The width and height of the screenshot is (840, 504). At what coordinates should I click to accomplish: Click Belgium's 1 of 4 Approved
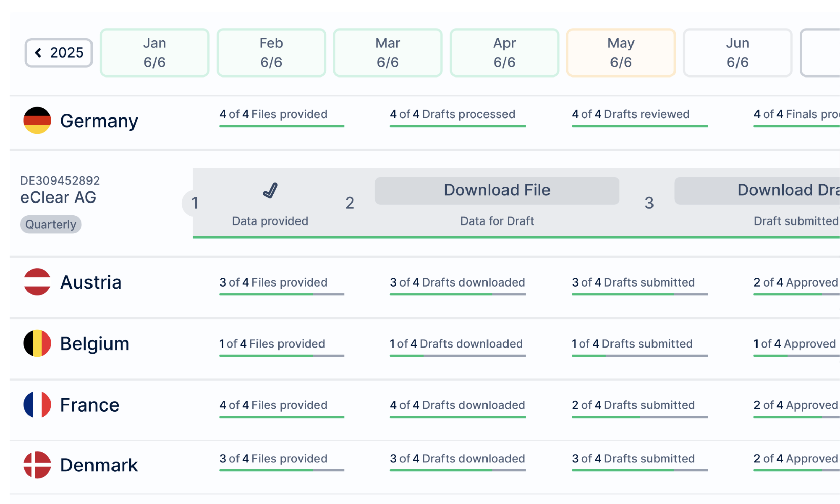tap(797, 347)
